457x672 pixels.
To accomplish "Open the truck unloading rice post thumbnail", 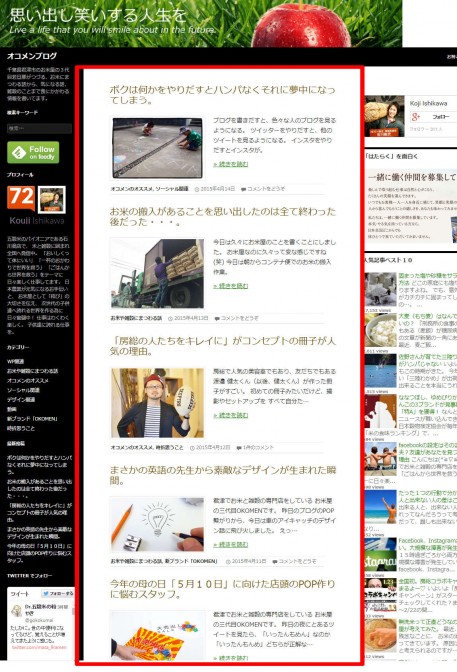I will 157,273.
